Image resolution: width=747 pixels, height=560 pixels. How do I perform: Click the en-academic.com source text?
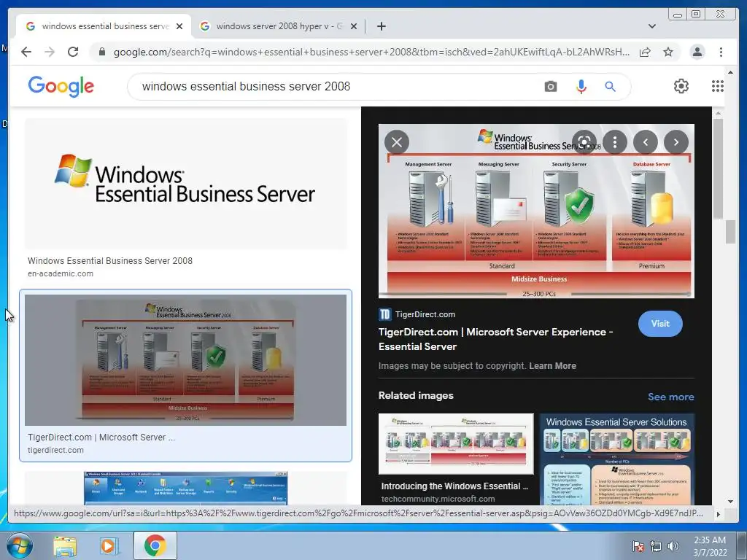coord(61,274)
